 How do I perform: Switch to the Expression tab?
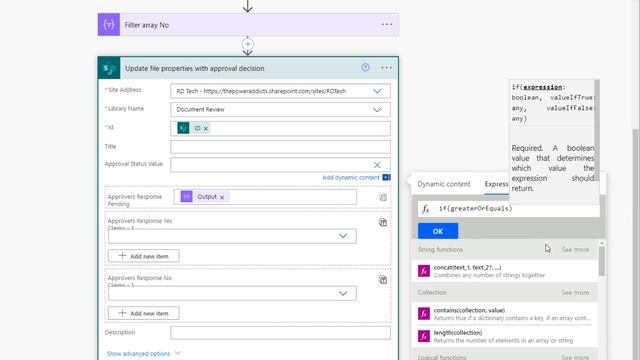496,184
